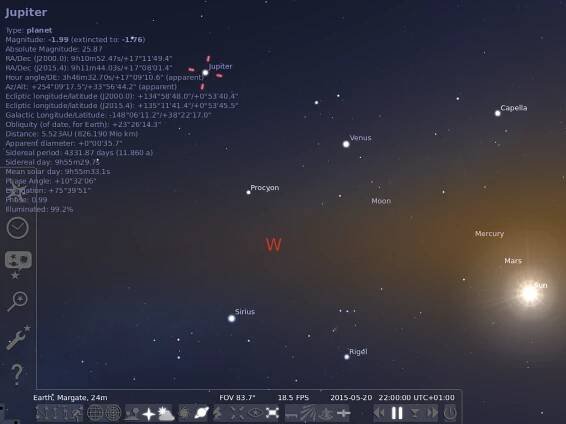Select Venus in the sky view
The image size is (566, 424).
[x=346, y=144]
